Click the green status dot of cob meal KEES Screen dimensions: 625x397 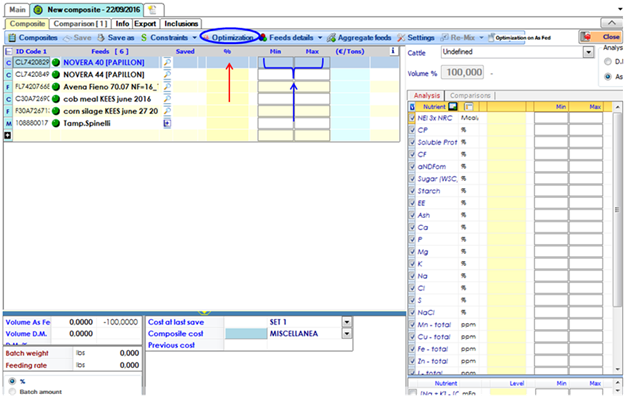[x=56, y=99]
